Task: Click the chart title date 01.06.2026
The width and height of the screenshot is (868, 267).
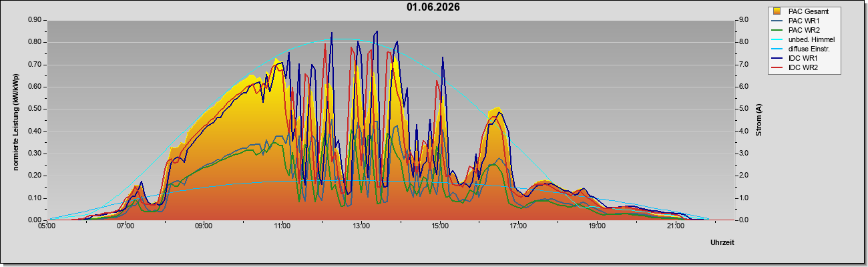Action: point(433,7)
